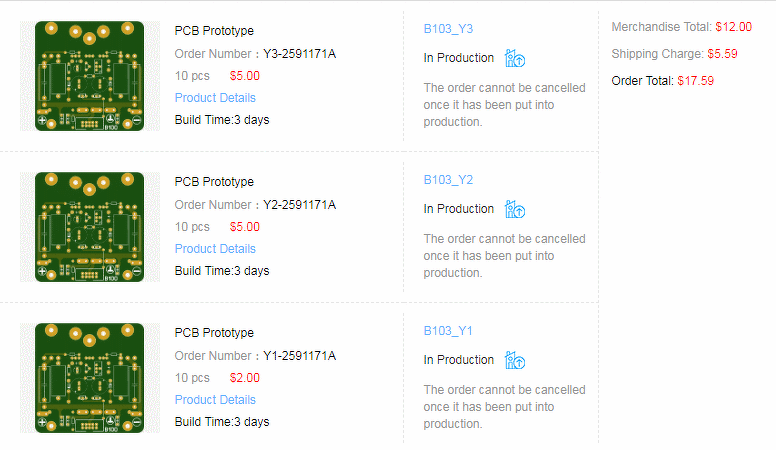The height and width of the screenshot is (450, 776).
Task: Click order number Y2-2591171A
Action: (299, 205)
